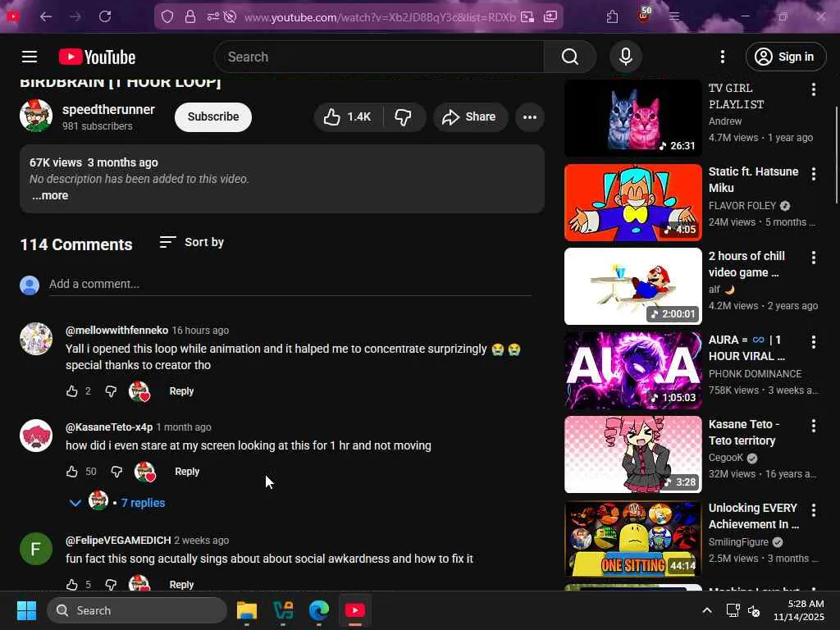
Task: Open the Windows Start menu
Action: [x=26, y=610]
